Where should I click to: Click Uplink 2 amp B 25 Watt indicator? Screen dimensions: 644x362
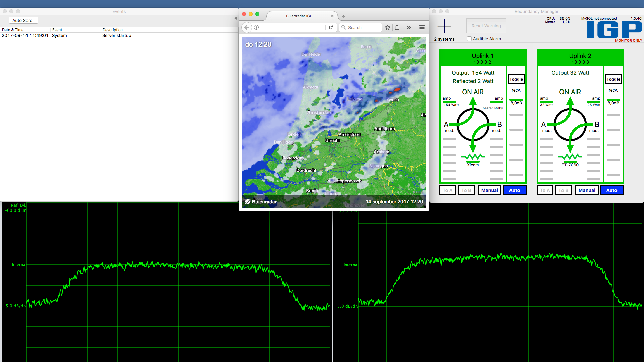coord(594,102)
